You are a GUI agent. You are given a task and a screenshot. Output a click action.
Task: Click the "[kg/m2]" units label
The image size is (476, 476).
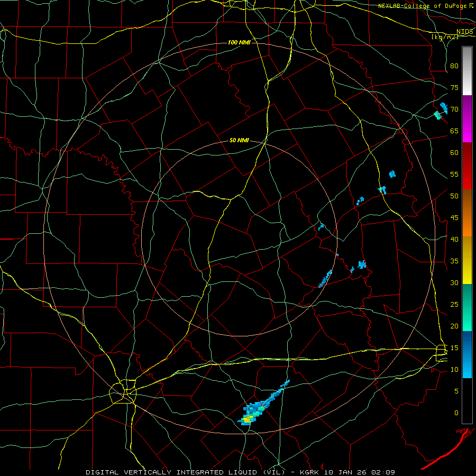tap(445, 37)
